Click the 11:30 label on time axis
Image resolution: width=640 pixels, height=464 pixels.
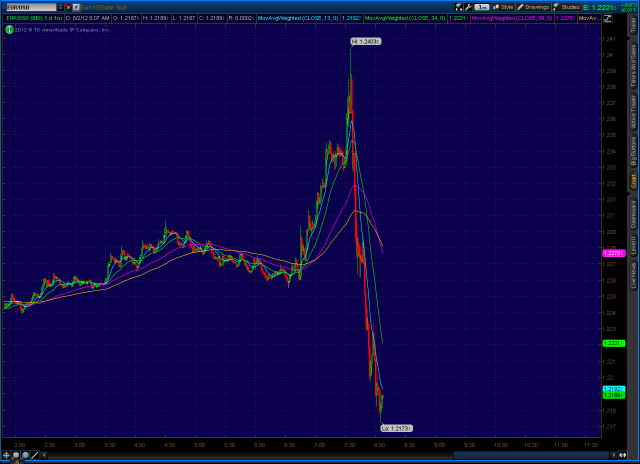point(591,445)
